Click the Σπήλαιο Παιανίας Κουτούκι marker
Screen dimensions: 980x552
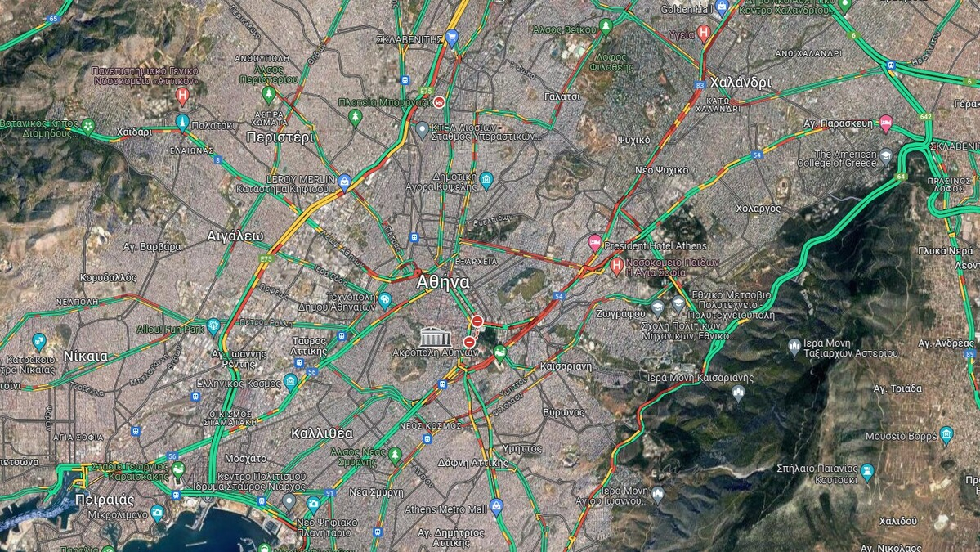tap(867, 472)
